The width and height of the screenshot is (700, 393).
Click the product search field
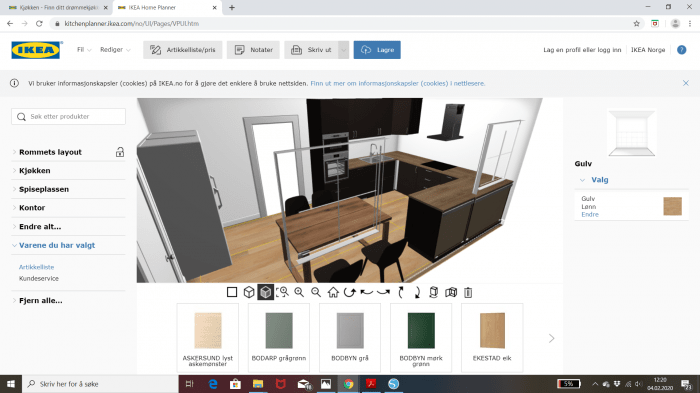click(68, 117)
